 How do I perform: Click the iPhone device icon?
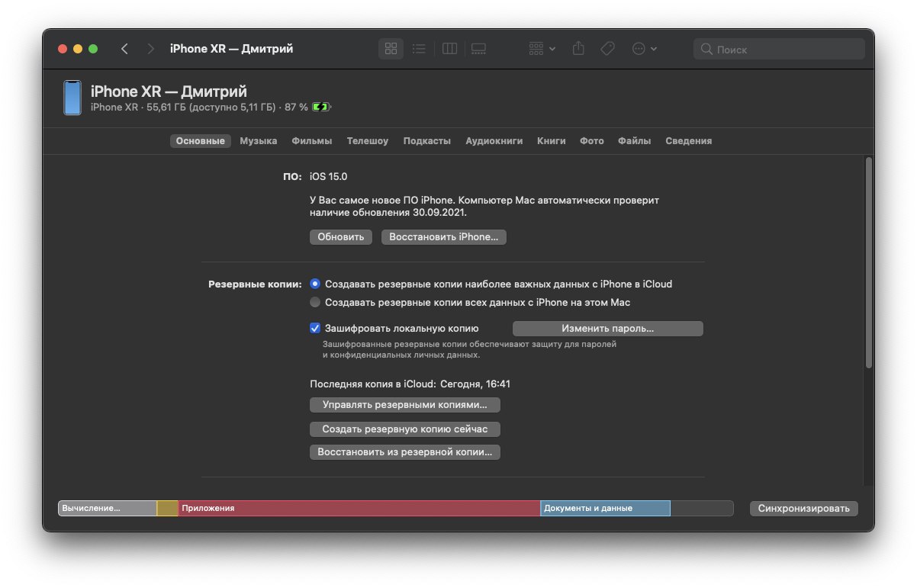pos(72,98)
